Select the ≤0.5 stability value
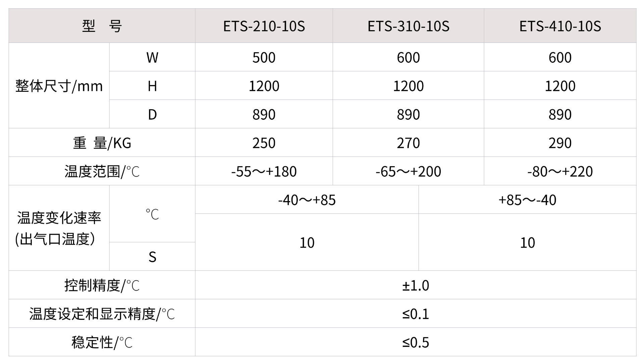 coord(416,343)
